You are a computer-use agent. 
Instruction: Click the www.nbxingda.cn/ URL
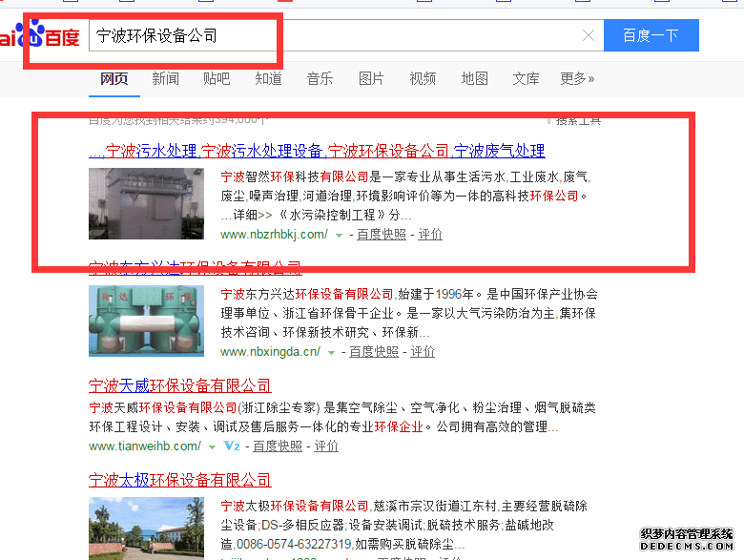(x=270, y=352)
